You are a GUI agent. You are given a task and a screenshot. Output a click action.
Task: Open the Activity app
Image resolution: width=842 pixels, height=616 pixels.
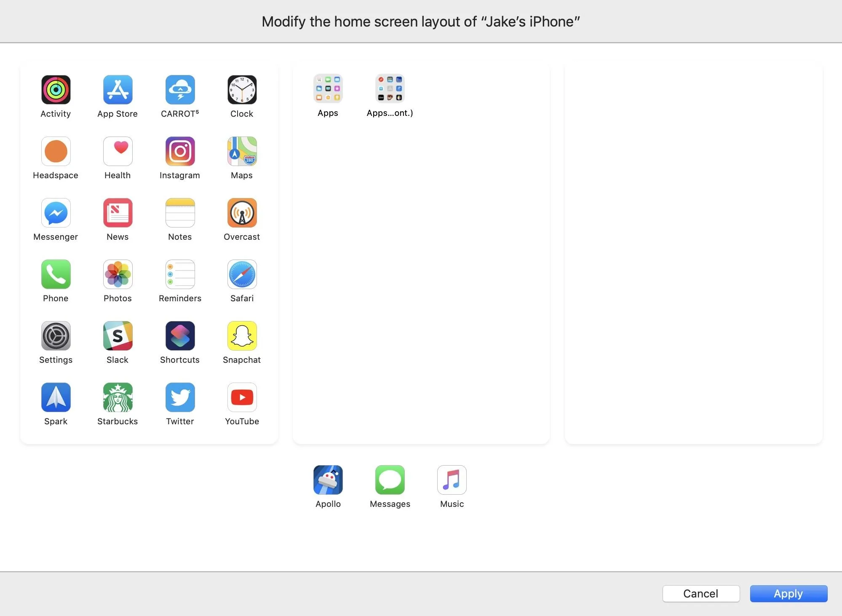pyautogui.click(x=55, y=89)
